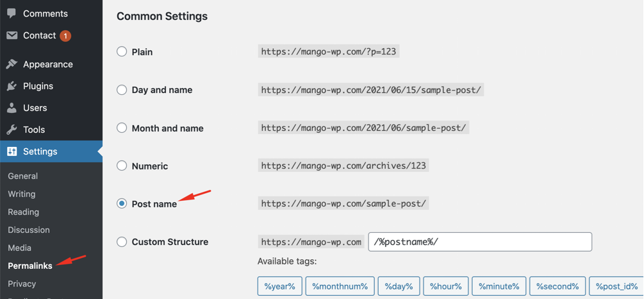Focus the custom structure text field
644x299 pixels.
pos(480,242)
